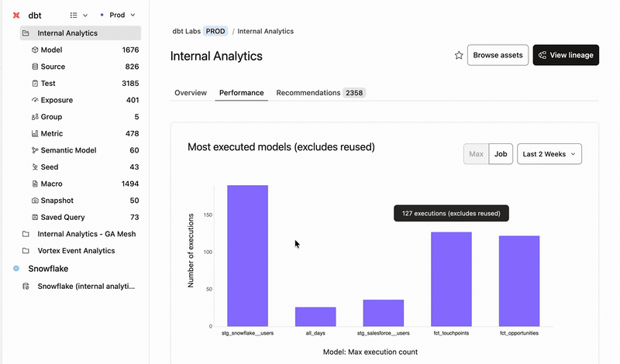Open the Group resource list
Image resolution: width=620 pixels, height=364 pixels.
(x=85, y=117)
